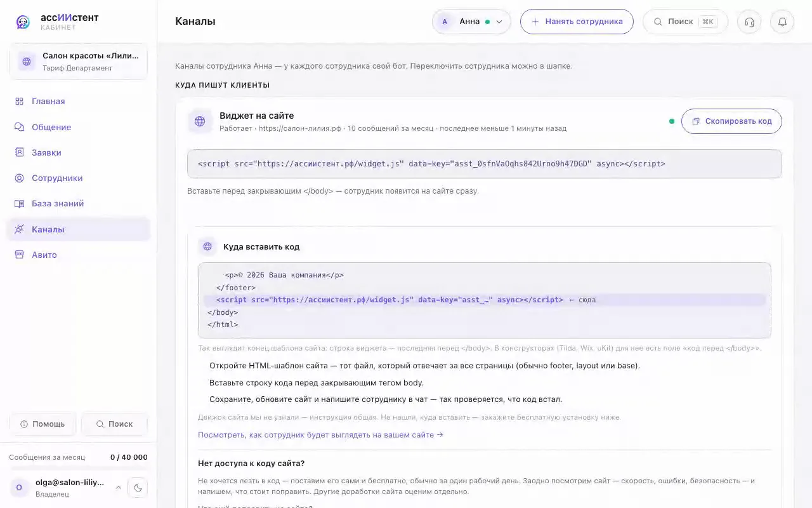This screenshot has width=812, height=508.
Task: Click the Тариф Департамент label
Action: pyautogui.click(x=77, y=68)
